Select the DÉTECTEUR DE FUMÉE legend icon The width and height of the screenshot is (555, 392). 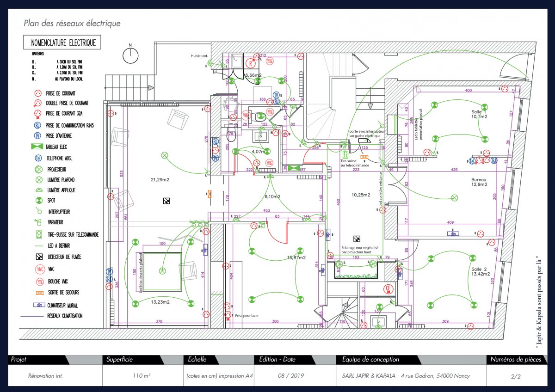(x=37, y=257)
